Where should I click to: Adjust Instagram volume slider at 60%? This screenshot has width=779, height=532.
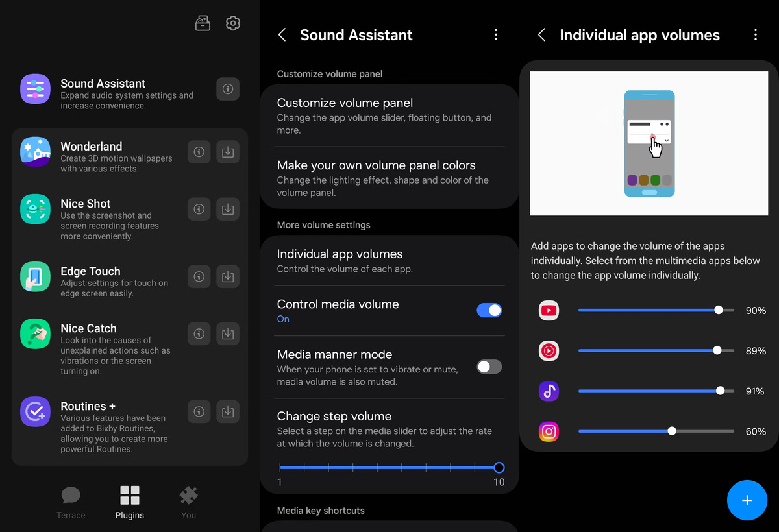click(656, 431)
